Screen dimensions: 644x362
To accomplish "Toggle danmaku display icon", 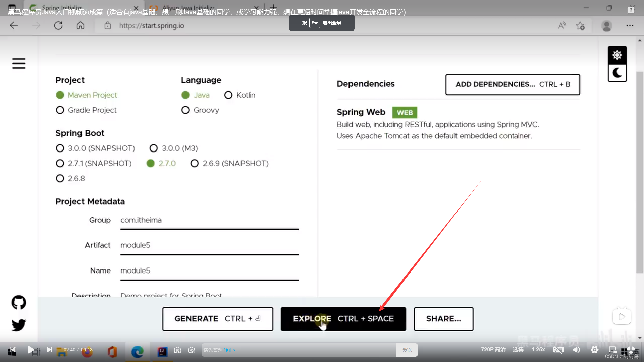I will (x=177, y=350).
